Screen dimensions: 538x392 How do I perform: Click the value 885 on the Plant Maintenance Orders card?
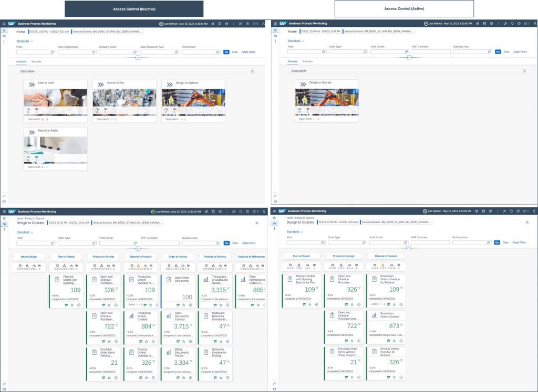tap(258, 290)
